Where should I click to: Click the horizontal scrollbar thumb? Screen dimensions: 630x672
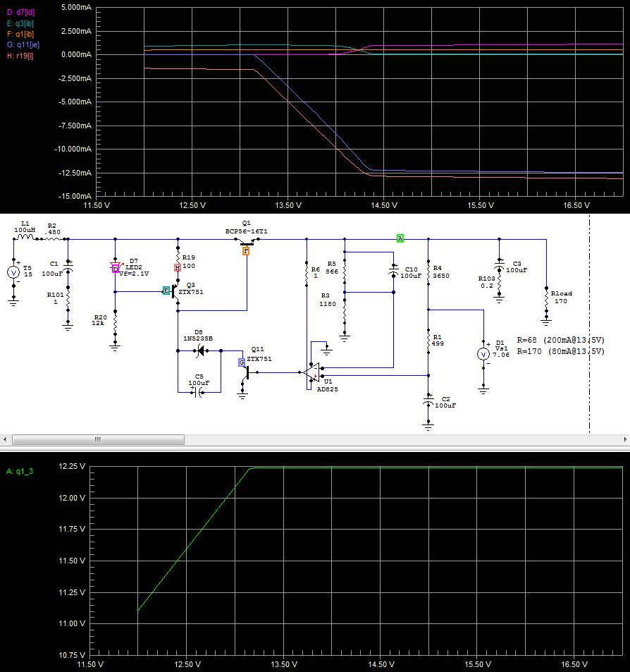98,439
